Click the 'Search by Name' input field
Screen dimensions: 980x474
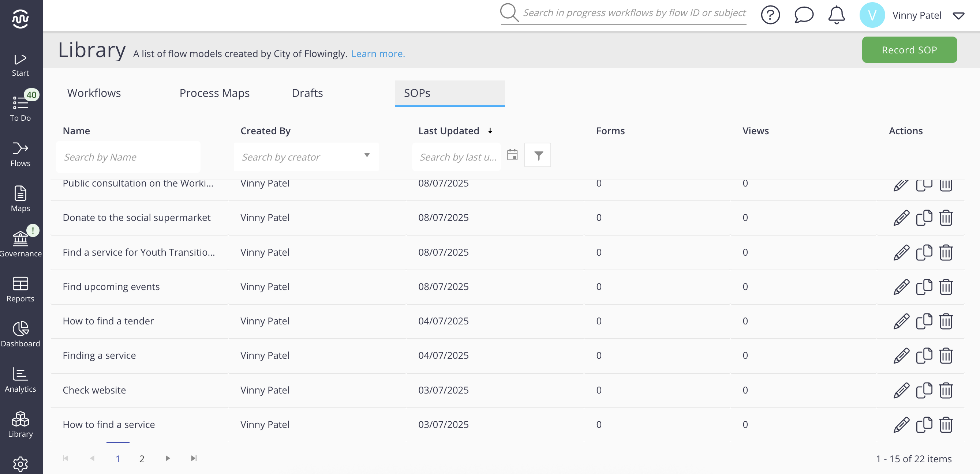(128, 157)
